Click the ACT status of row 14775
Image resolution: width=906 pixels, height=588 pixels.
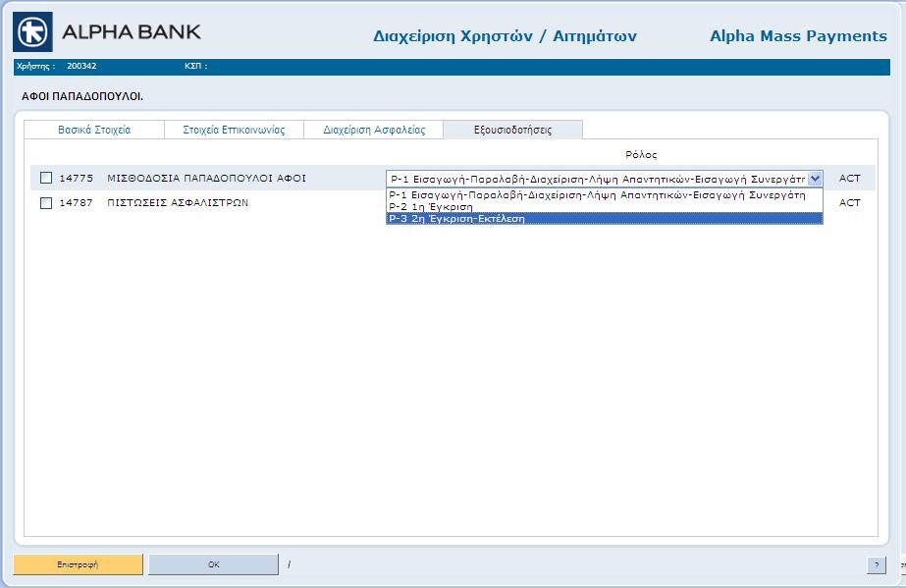(849, 178)
